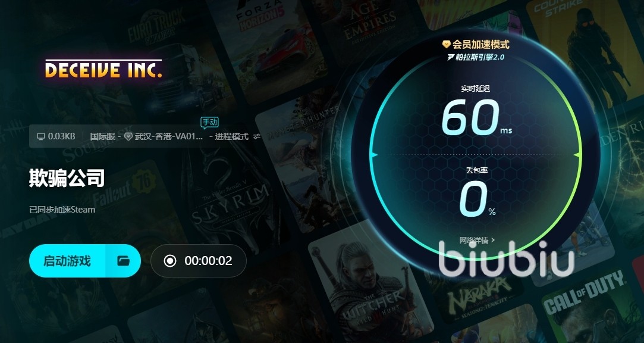The height and width of the screenshot is (343, 644).
Task: Click the DECEIVE INC. game logo
Action: (x=103, y=68)
